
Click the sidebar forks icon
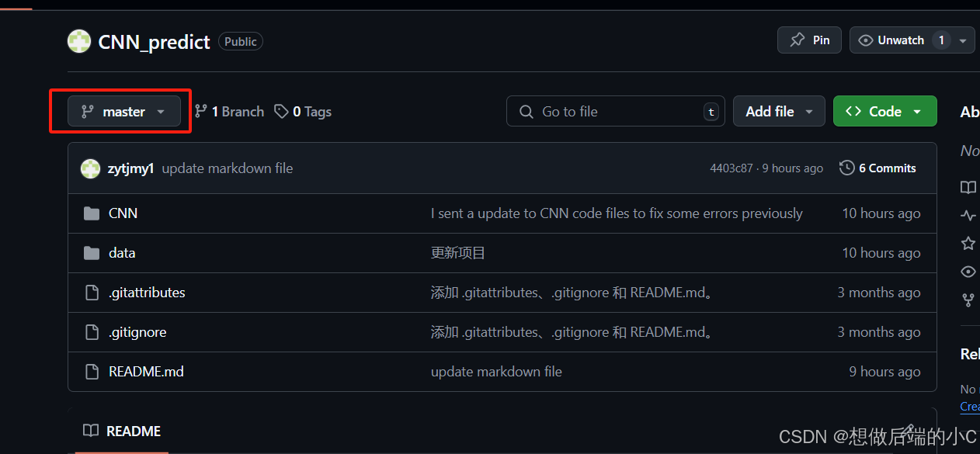[968, 299]
